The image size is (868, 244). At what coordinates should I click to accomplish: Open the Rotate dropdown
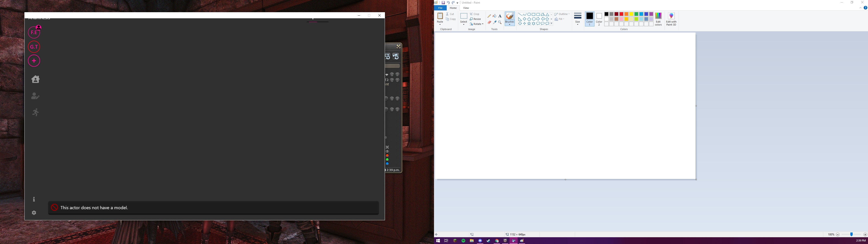coord(476,24)
